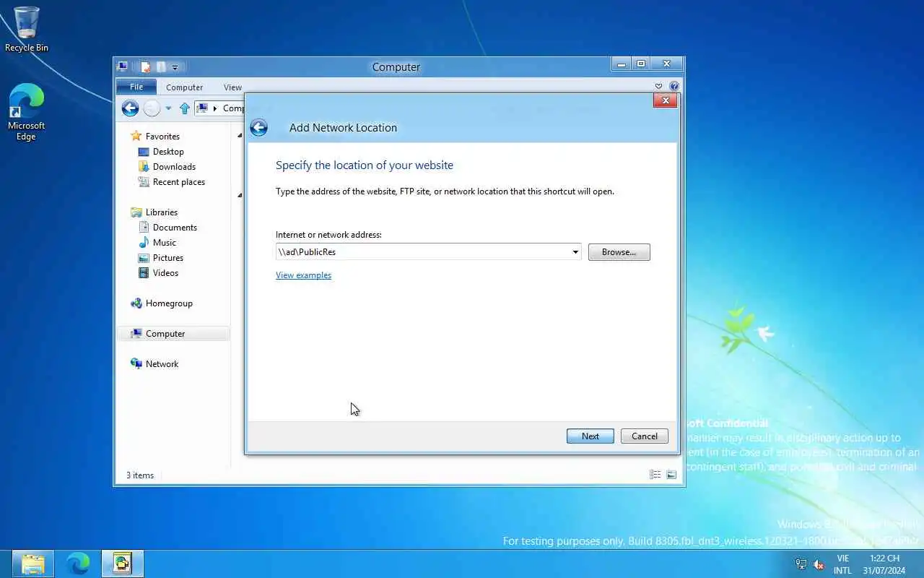The image size is (924, 578).
Task: Click the Browse... button
Action: coord(619,252)
